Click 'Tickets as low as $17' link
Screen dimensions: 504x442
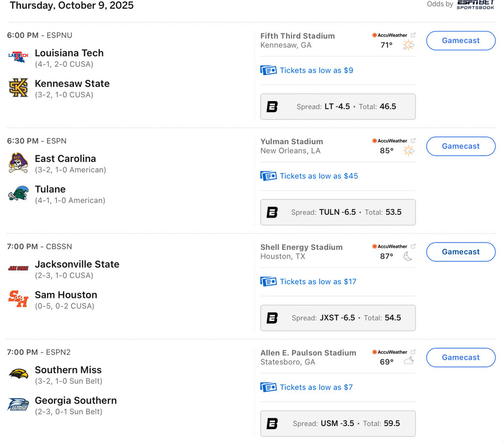tap(318, 281)
